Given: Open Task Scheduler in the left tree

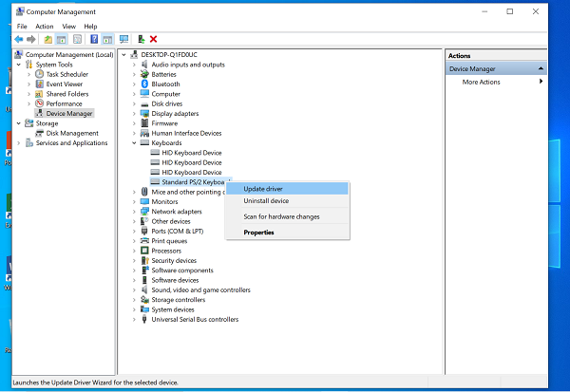Looking at the screenshot, I should [66, 74].
